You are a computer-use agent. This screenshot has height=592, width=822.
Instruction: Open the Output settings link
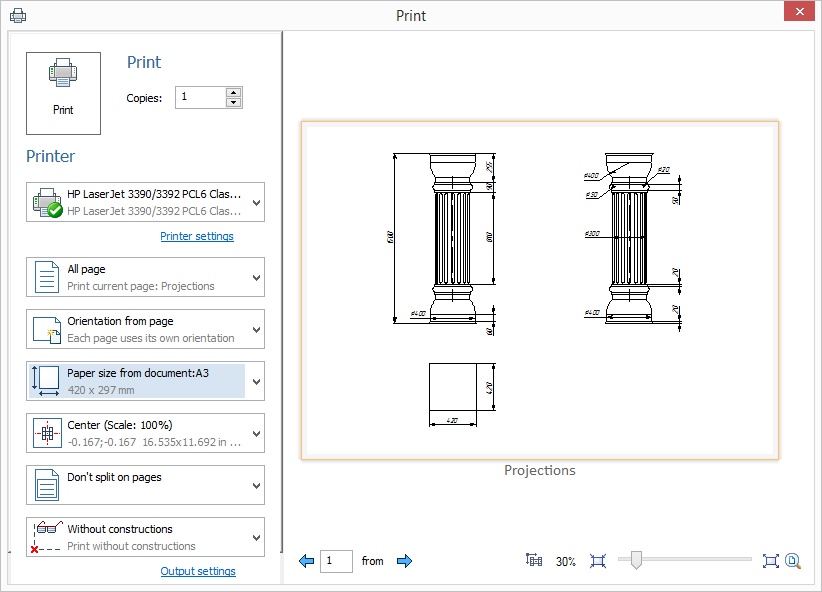198,571
